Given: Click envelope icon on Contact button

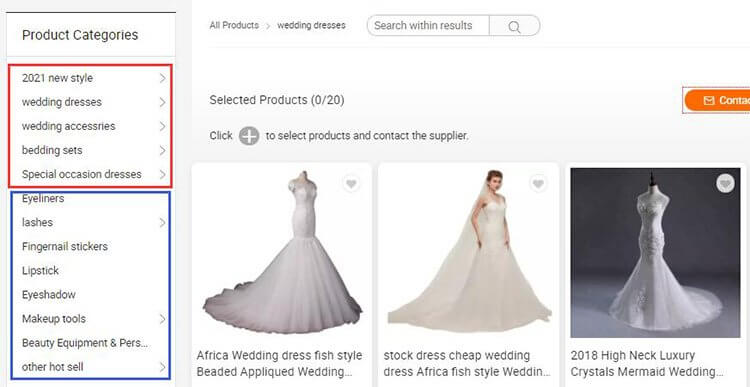Looking at the screenshot, I should (x=708, y=100).
